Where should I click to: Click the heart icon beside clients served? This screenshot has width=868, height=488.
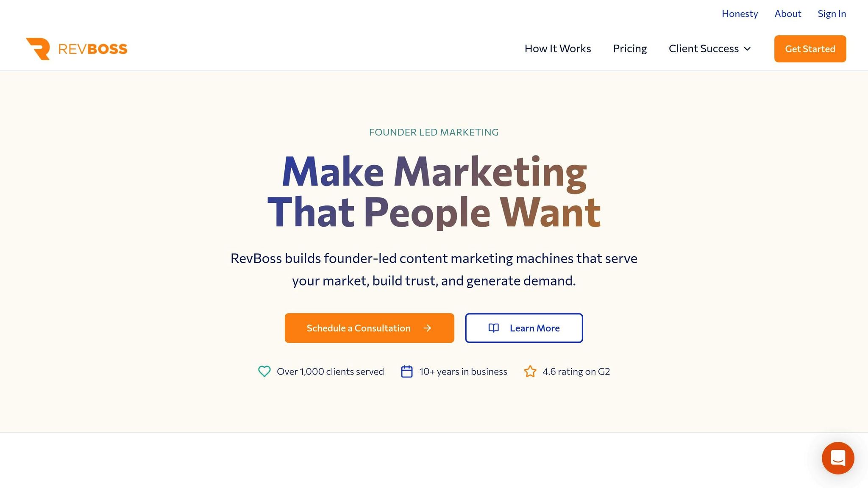point(264,372)
